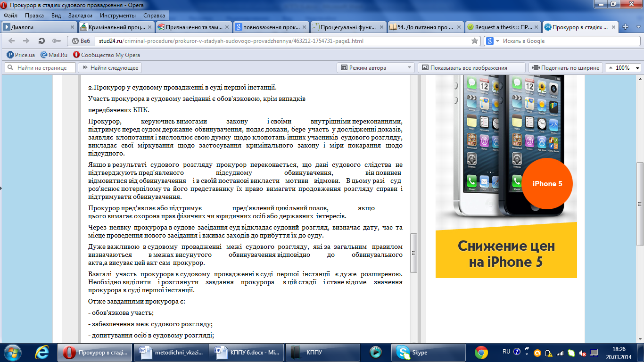644x362 pixels.
Task: Go forward with the forward arrow button
Action: click(27, 41)
